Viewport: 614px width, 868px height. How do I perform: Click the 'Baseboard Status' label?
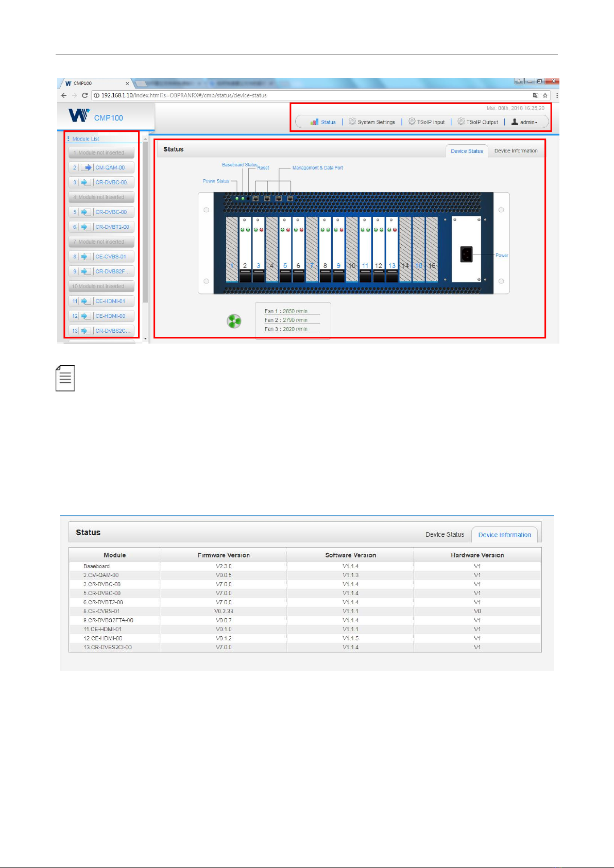click(240, 165)
